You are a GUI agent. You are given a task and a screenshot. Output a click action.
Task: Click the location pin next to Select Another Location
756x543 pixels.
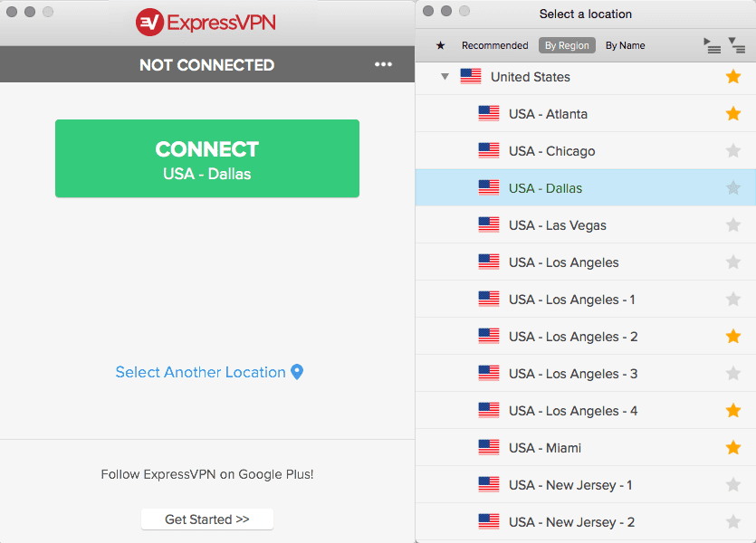tap(298, 372)
